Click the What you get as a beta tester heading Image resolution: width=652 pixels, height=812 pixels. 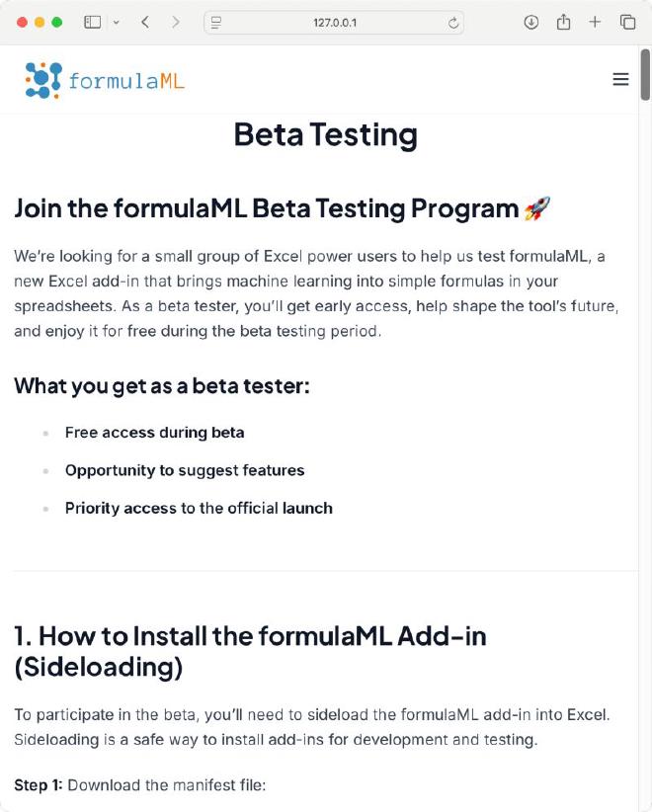point(162,385)
